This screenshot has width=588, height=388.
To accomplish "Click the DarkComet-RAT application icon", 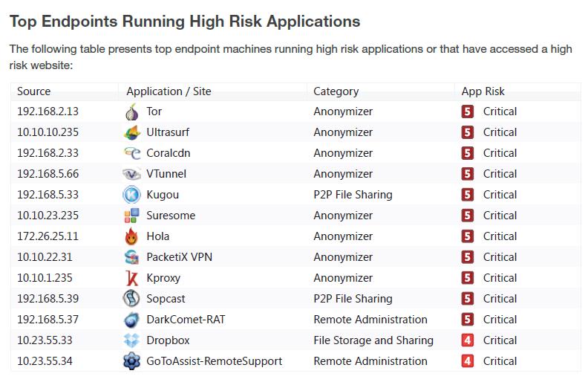I will (x=131, y=320).
